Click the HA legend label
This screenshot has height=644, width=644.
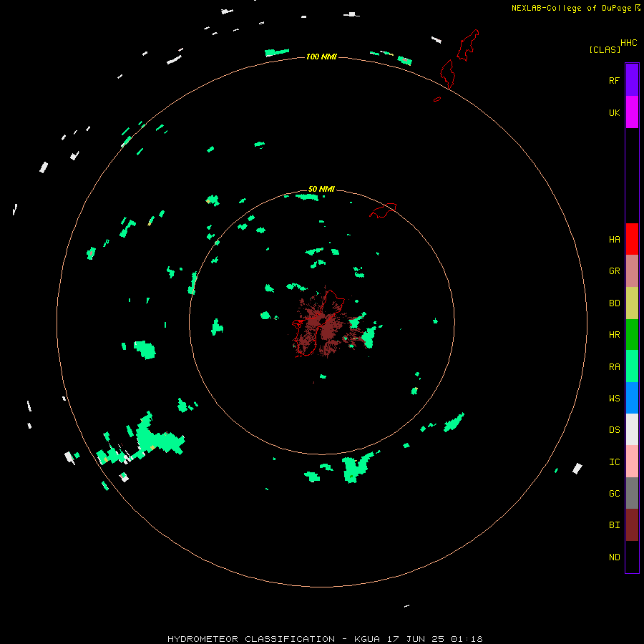coord(614,240)
